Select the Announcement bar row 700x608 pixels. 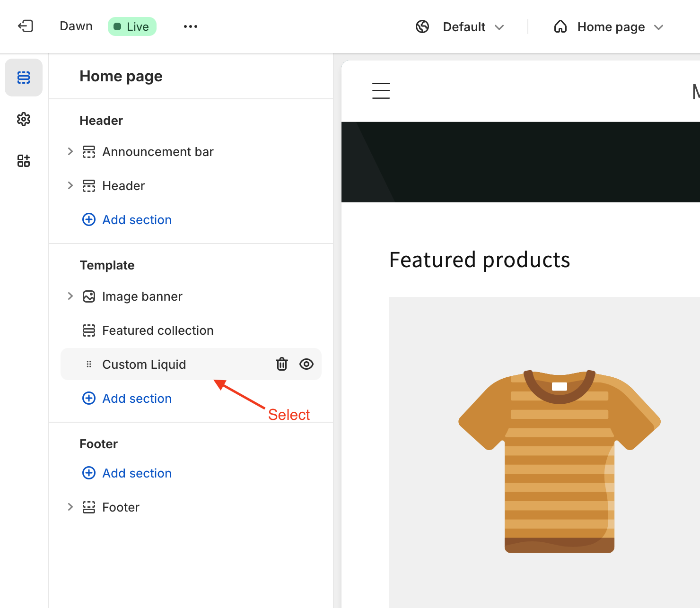[191, 152]
